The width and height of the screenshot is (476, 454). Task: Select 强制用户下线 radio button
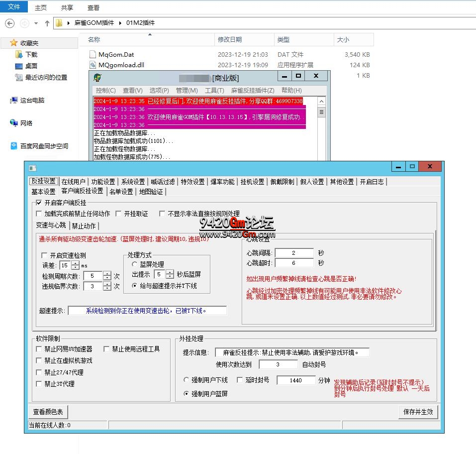[186, 380]
